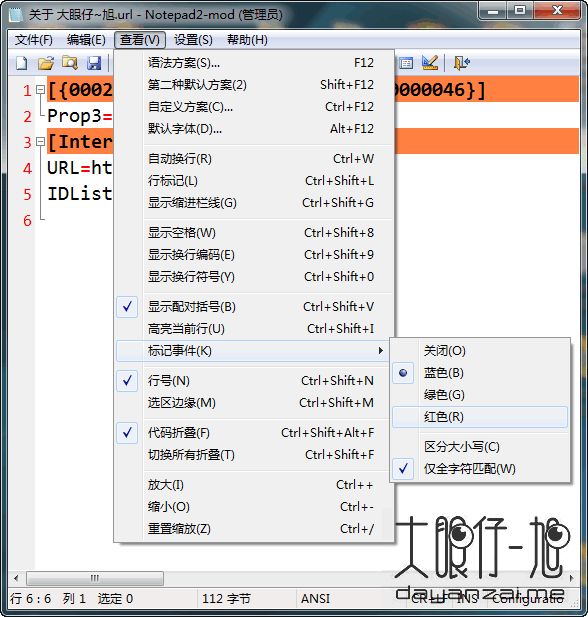Screen dimensions: 588x617
Task: Click the horizontal scrollbar left arrow
Action: 16,578
